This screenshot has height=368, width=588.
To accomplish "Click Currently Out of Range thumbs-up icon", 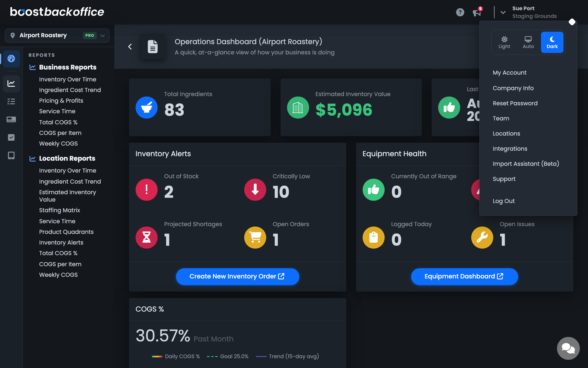I will click(373, 190).
